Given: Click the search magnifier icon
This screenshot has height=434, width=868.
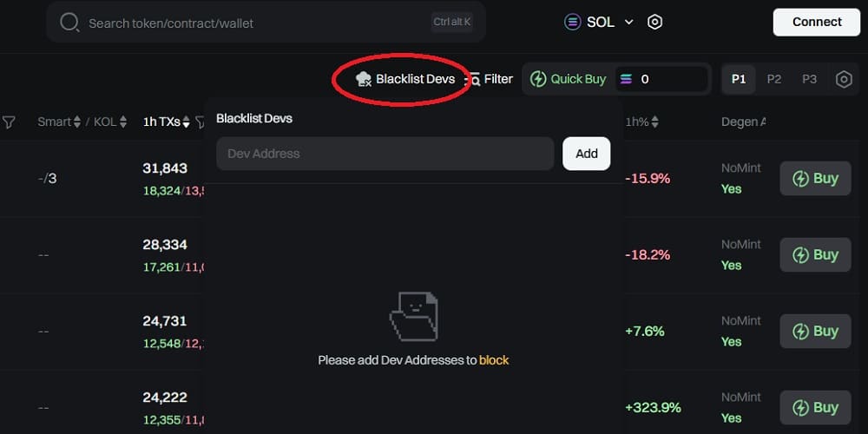Looking at the screenshot, I should tap(69, 23).
